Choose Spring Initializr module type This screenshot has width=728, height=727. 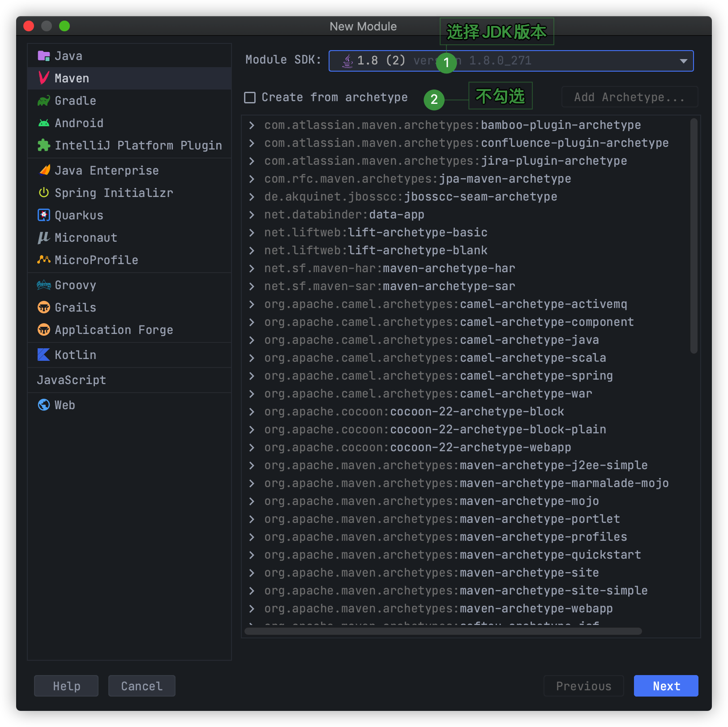tap(129, 193)
